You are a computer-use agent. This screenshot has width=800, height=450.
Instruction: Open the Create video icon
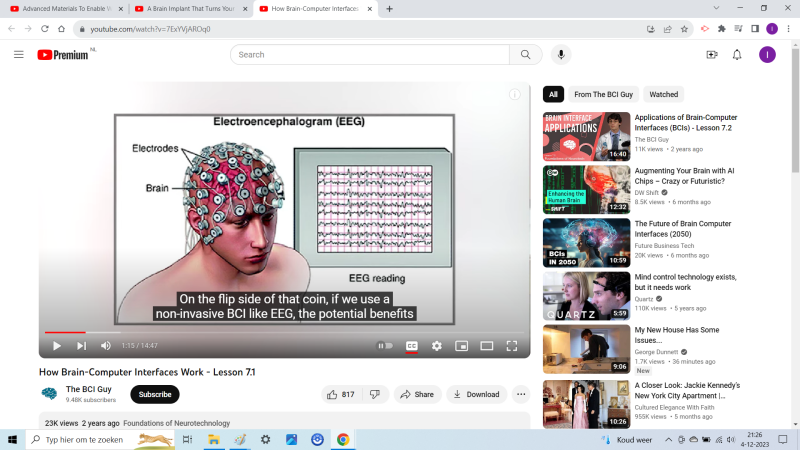[x=712, y=55]
